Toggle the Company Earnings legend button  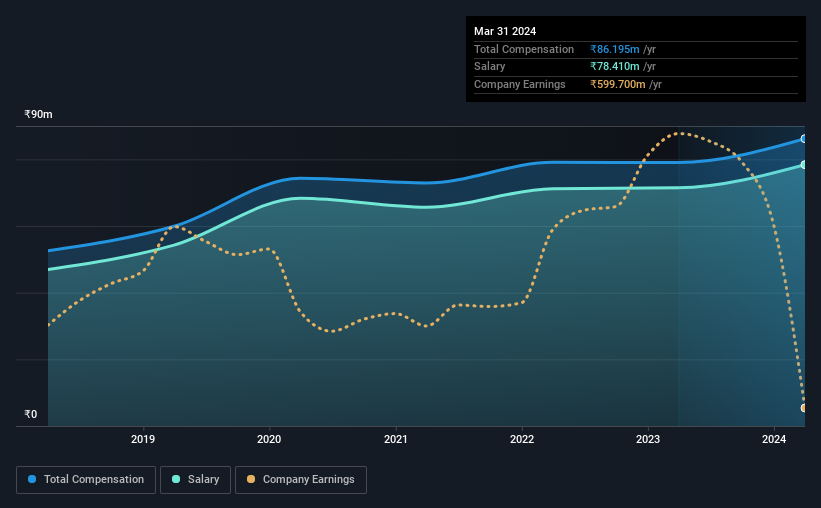pyautogui.click(x=301, y=480)
